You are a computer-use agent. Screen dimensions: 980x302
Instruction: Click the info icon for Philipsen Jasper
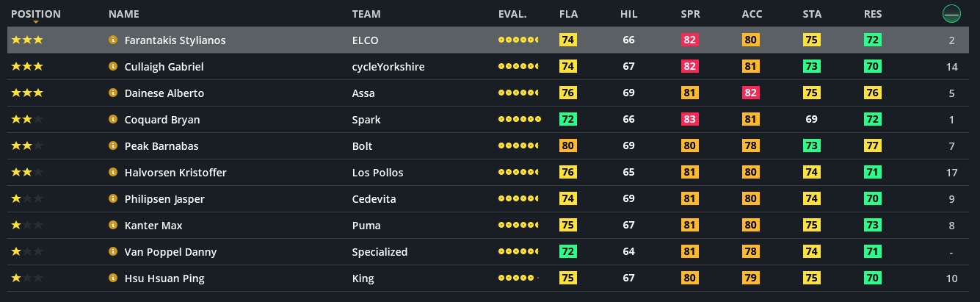coord(113,199)
